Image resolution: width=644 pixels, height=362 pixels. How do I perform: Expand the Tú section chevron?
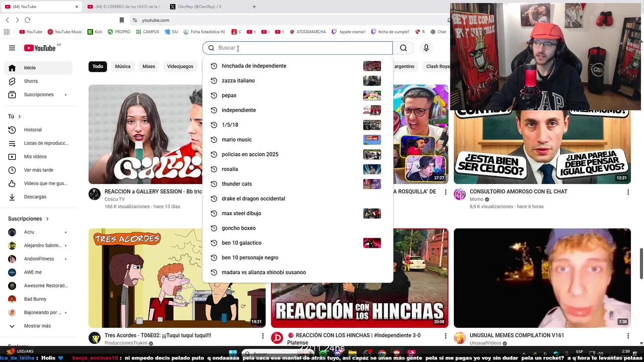coord(20,117)
